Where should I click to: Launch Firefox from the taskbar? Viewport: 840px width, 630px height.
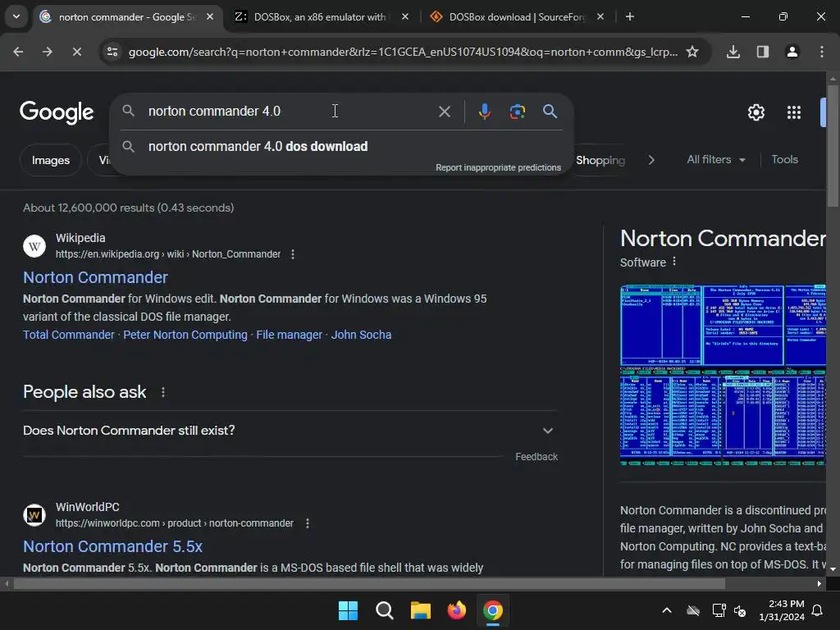pos(456,610)
